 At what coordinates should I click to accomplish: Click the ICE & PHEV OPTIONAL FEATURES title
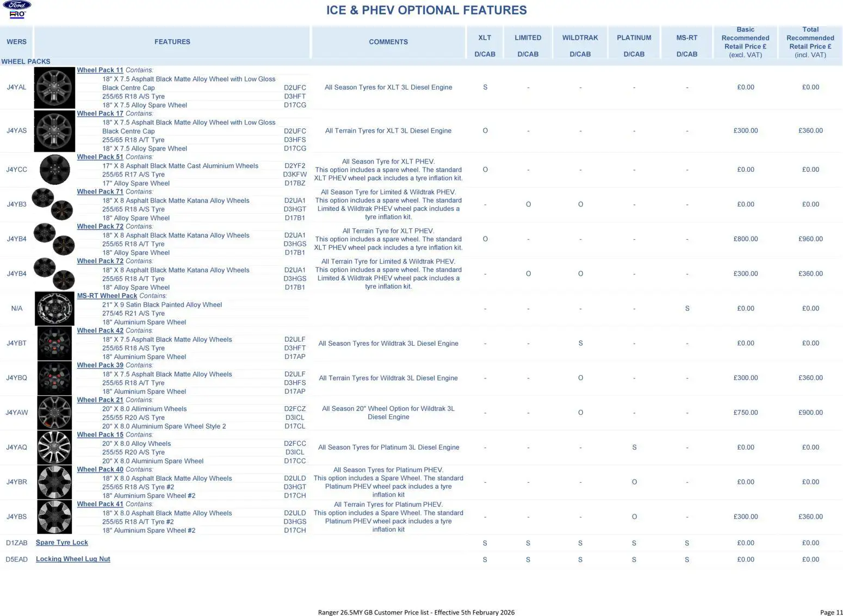[426, 10]
